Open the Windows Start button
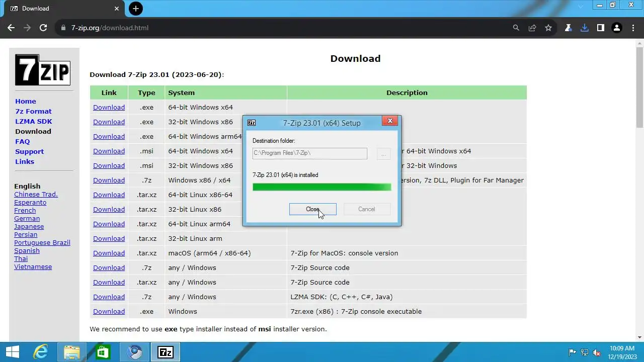The image size is (644, 362). (x=13, y=352)
